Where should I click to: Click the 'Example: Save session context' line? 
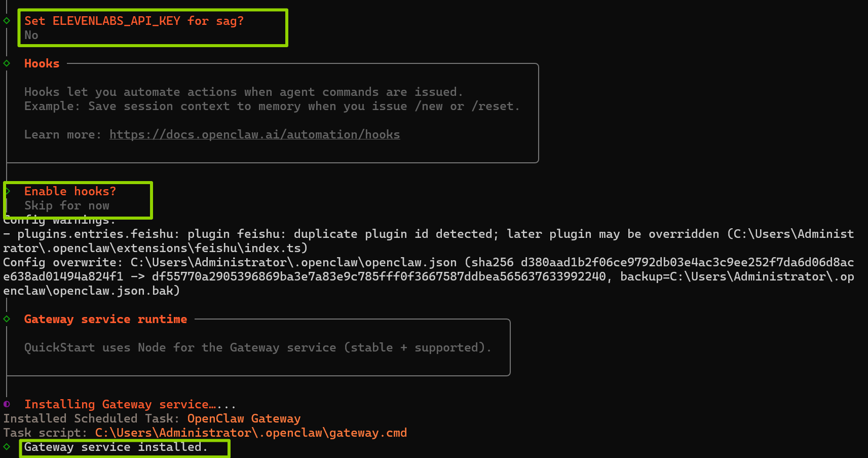coord(272,106)
